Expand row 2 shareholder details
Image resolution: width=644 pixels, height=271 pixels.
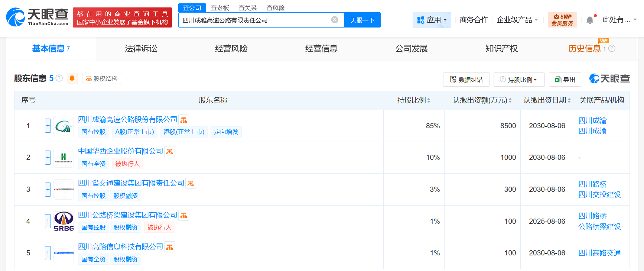48,158
